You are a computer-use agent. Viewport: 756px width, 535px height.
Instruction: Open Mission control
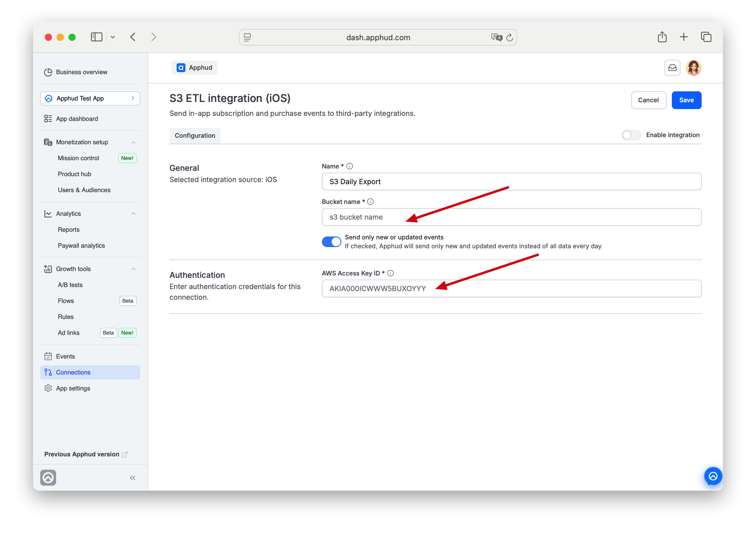[78, 158]
